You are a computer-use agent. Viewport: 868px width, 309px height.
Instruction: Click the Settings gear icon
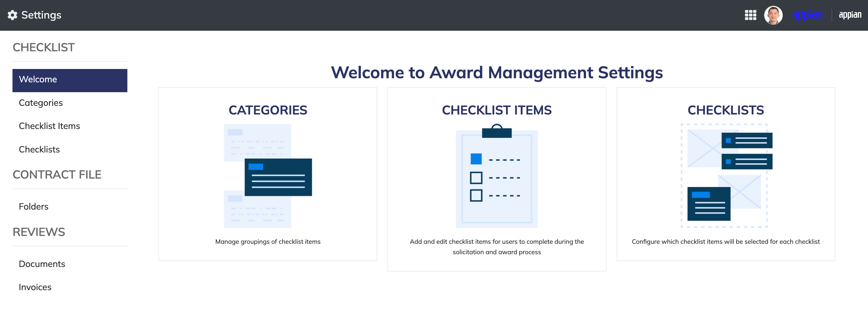(12, 15)
